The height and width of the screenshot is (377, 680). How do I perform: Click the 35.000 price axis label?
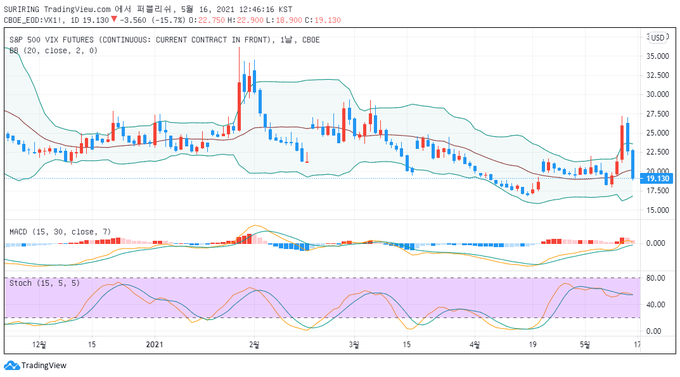[657, 56]
